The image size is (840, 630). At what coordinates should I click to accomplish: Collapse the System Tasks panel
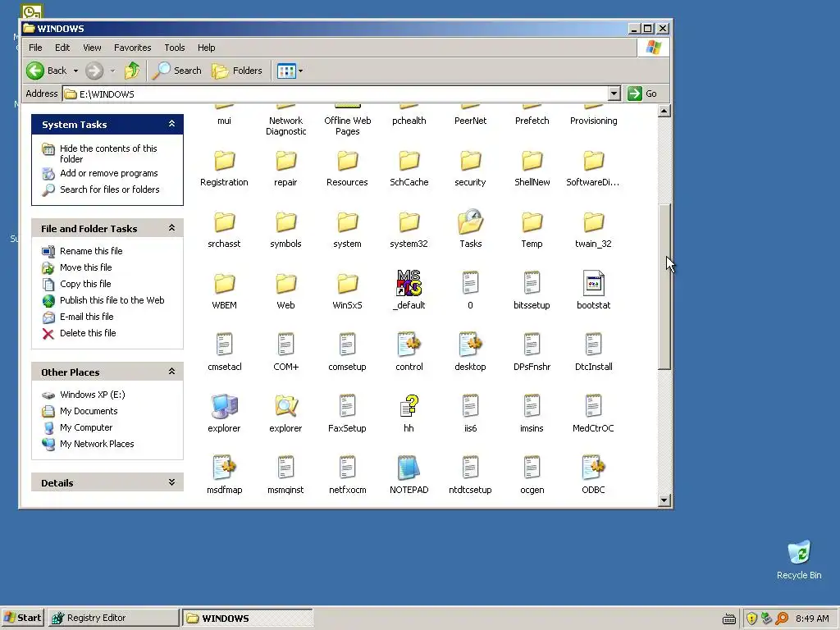coord(171,124)
